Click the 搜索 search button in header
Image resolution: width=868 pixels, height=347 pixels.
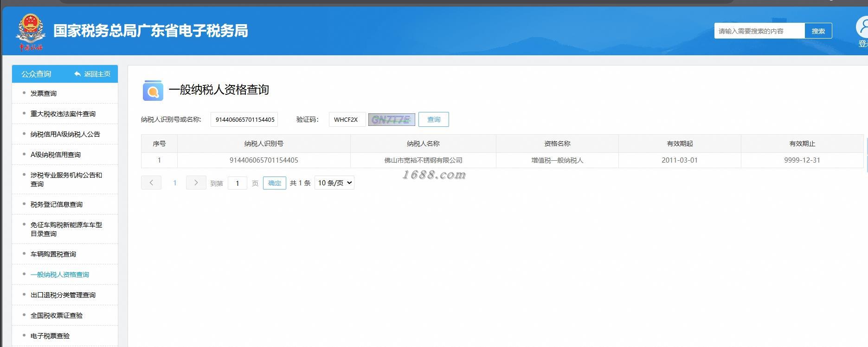tap(818, 31)
